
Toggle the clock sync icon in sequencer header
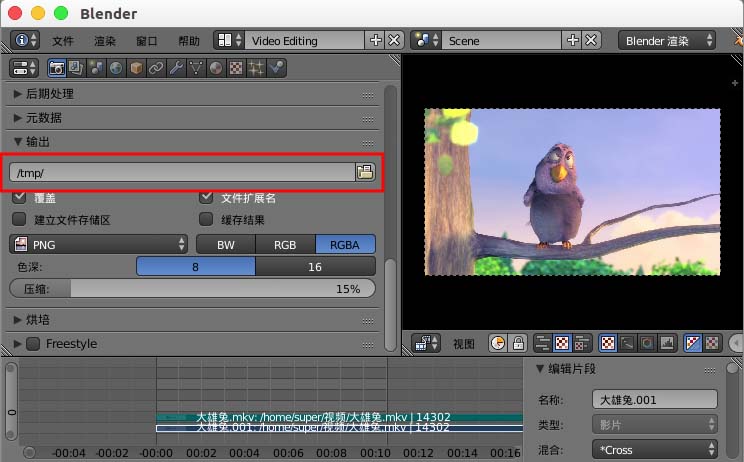[498, 343]
